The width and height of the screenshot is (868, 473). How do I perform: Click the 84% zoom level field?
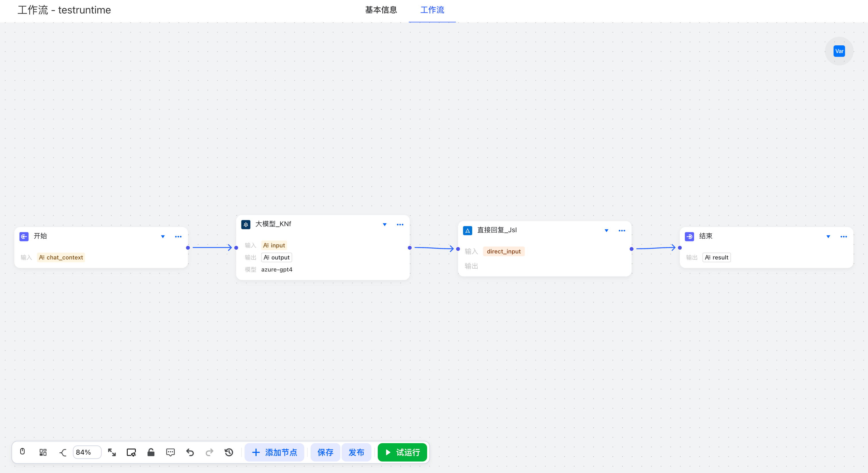87,452
